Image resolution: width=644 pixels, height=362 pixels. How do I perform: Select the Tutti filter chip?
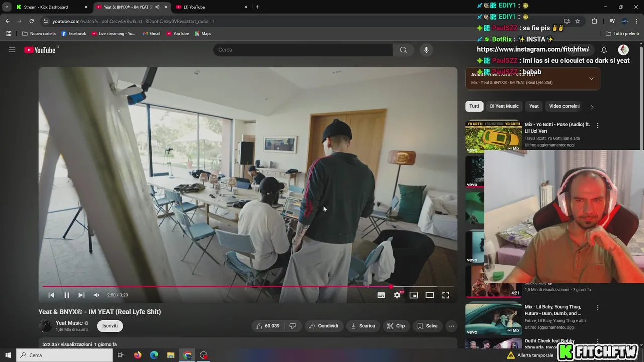474,106
